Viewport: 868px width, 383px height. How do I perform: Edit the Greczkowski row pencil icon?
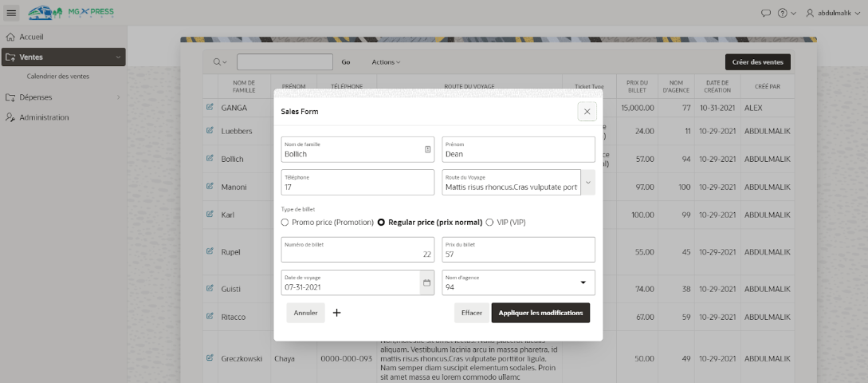coord(210,357)
